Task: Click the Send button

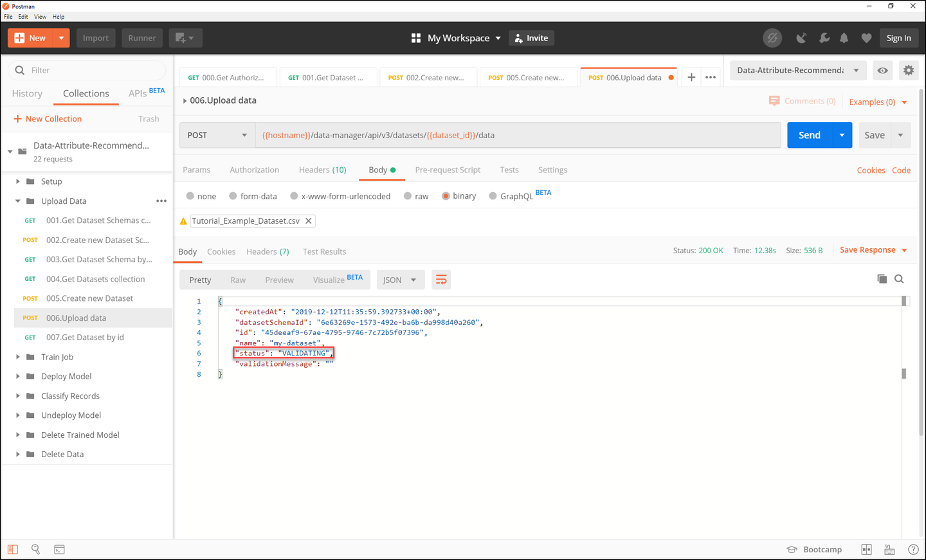Action: (810, 135)
